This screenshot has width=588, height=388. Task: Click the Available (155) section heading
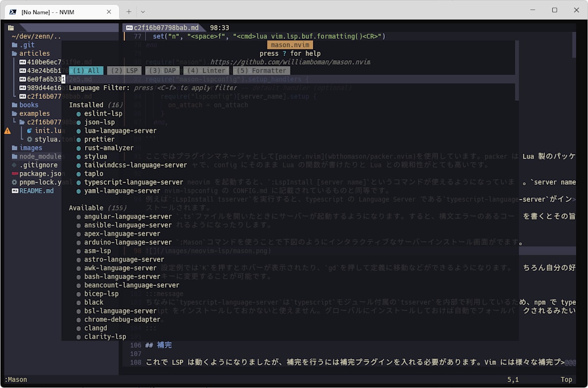point(98,208)
